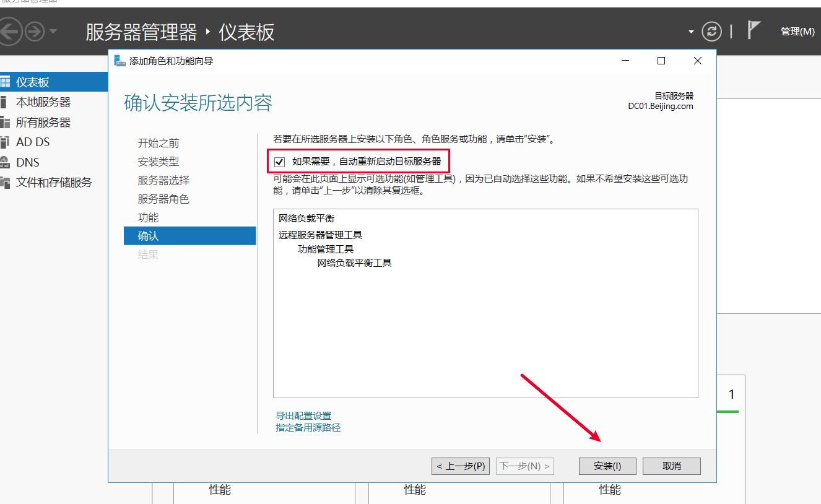Open 文件和存储服务 in the sidebar
This screenshot has width=821, height=504.
(54, 183)
